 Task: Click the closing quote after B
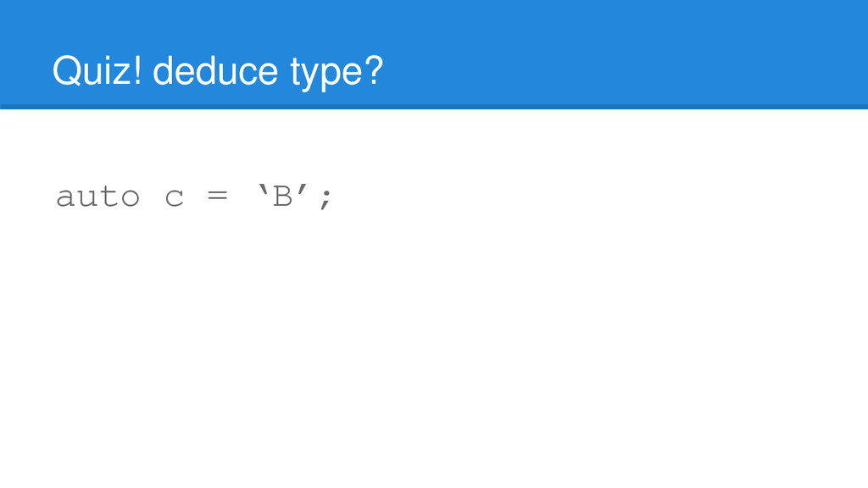[302, 191]
